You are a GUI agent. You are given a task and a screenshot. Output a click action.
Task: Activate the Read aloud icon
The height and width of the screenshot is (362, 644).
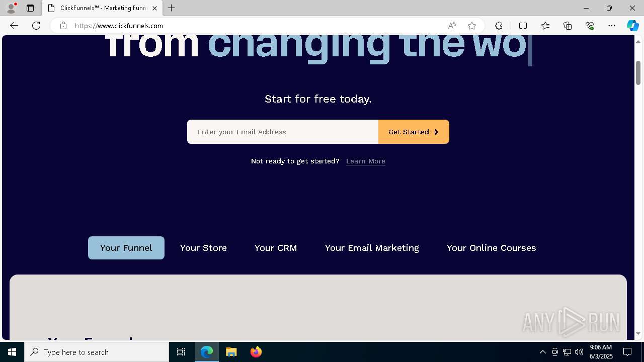452,26
